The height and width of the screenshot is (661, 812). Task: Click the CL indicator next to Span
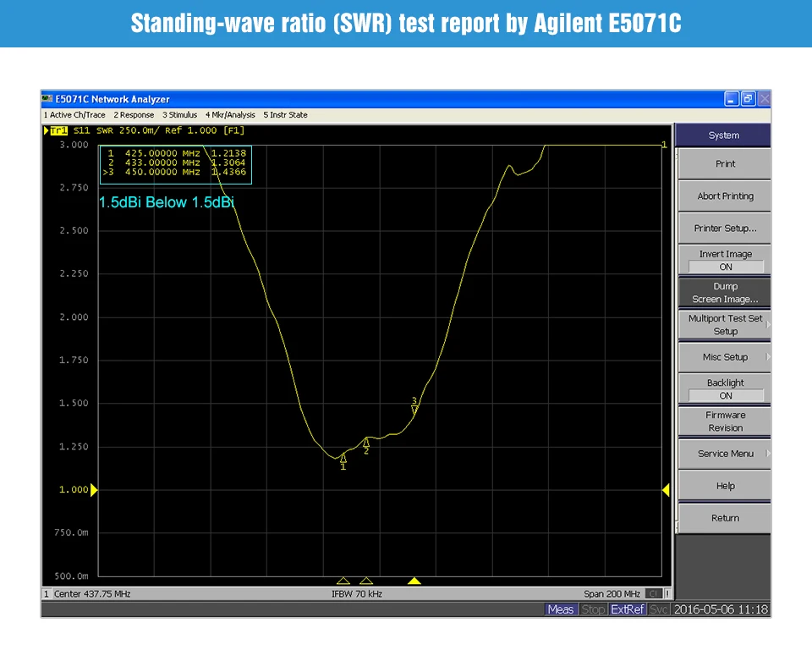click(653, 593)
